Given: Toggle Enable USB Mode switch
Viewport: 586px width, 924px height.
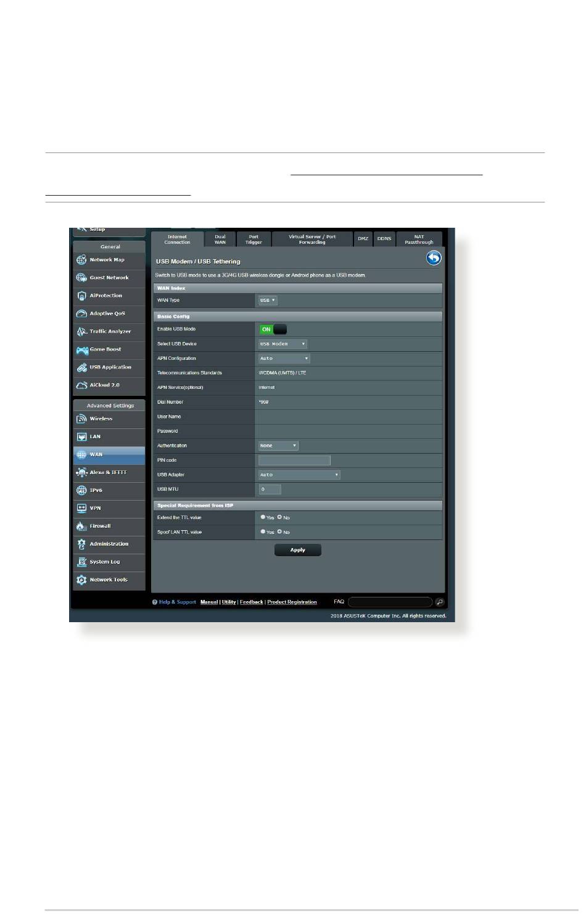Looking at the screenshot, I should click(x=273, y=330).
